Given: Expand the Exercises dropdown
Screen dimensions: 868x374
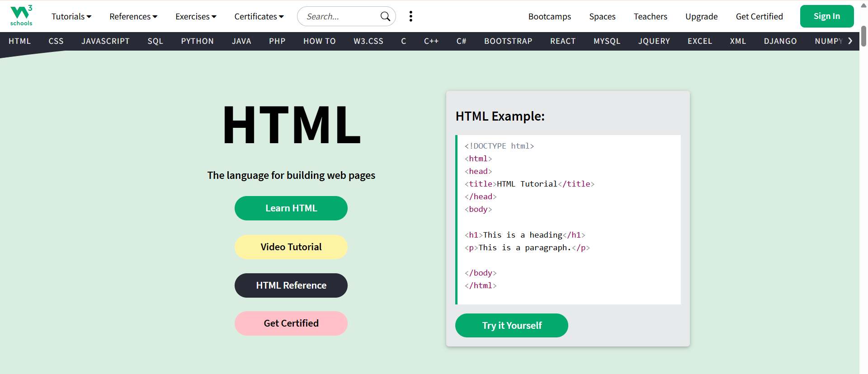Looking at the screenshot, I should click(x=196, y=16).
